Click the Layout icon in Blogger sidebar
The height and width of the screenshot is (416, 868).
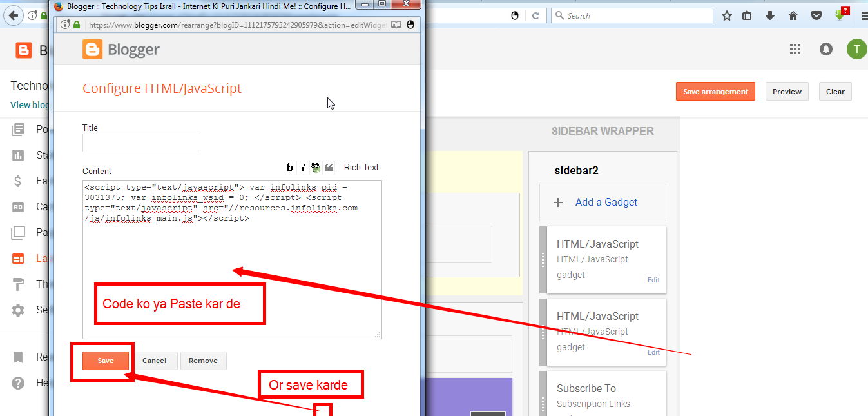tap(18, 258)
